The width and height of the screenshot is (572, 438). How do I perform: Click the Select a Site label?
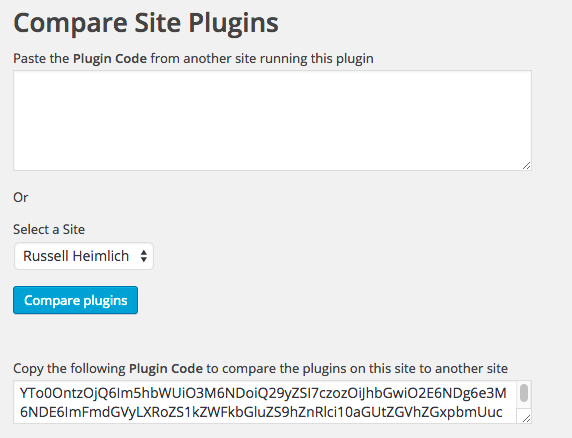(49, 229)
